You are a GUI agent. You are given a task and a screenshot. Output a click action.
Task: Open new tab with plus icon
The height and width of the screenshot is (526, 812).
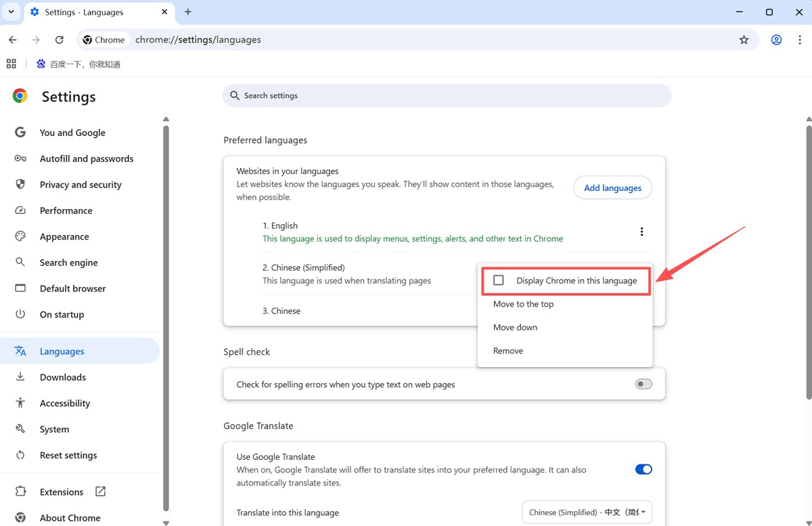(188, 12)
